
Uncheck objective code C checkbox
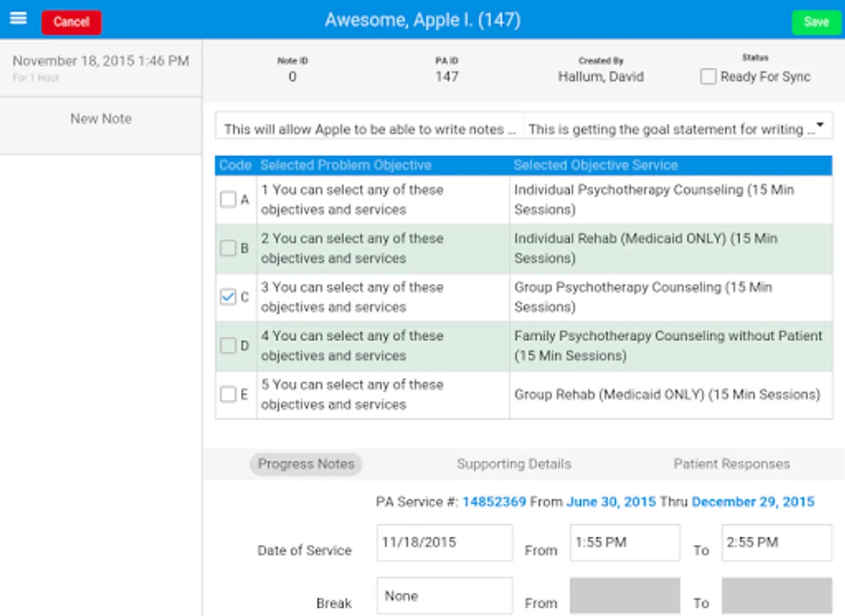(x=228, y=297)
